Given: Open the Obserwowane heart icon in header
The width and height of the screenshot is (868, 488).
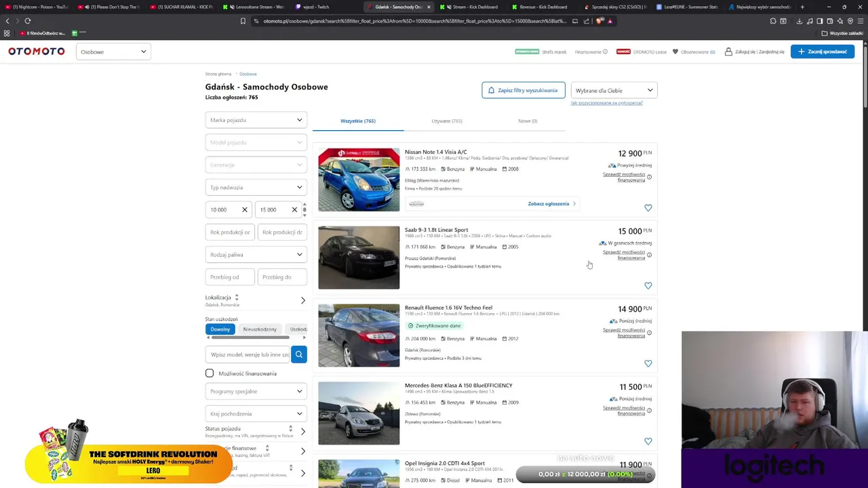Looking at the screenshot, I should click(x=675, y=52).
